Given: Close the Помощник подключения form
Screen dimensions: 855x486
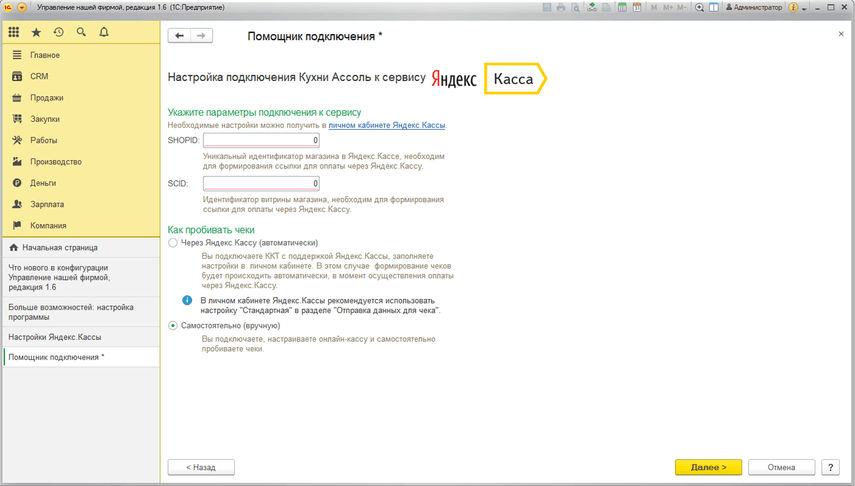Looking at the screenshot, I should pos(841,34).
